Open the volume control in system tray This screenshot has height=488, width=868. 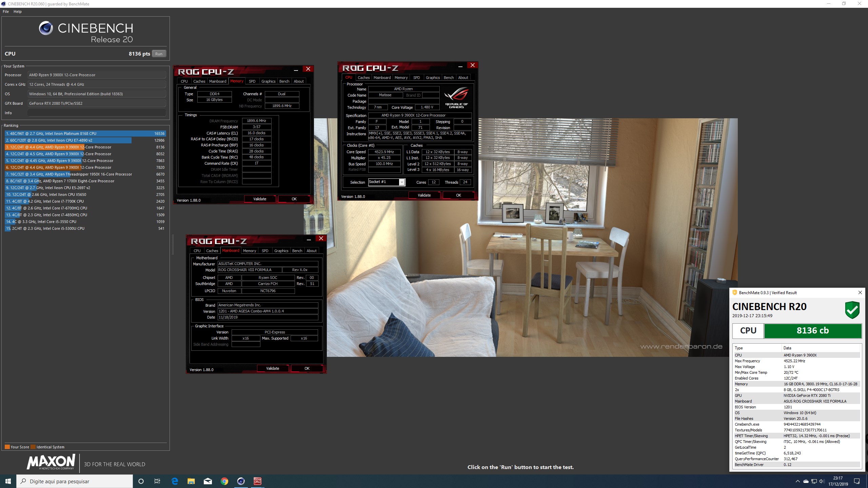pyautogui.click(x=822, y=481)
